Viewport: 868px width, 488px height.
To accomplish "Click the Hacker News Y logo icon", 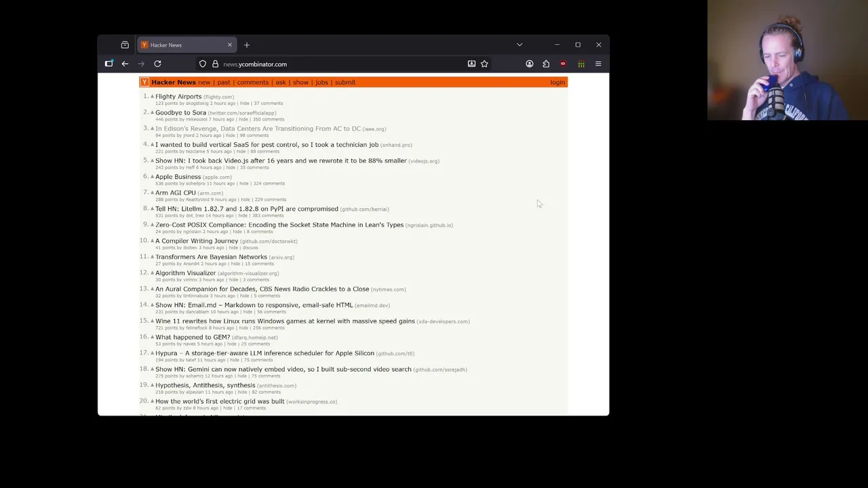I will 144,82.
